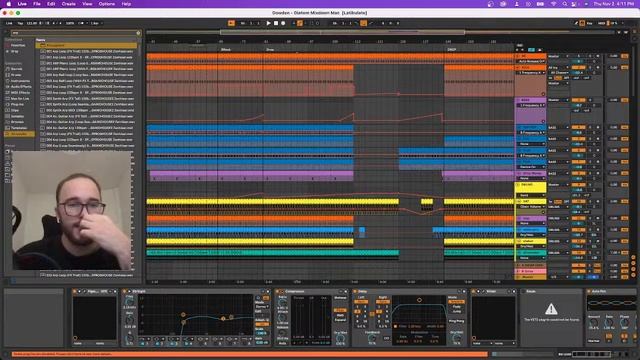Select Favorites in browser Collections
Viewport: 640px width, 360px height.
(x=18, y=45)
